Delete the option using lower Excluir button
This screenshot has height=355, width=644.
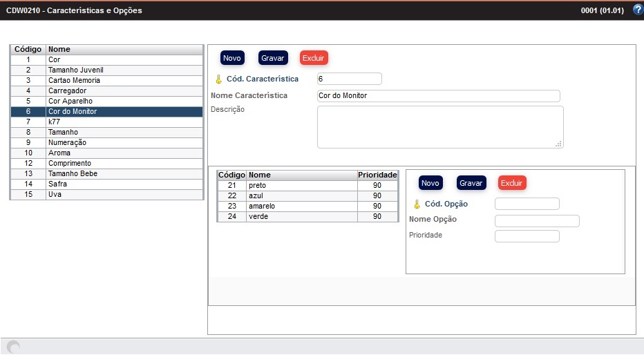tap(512, 183)
